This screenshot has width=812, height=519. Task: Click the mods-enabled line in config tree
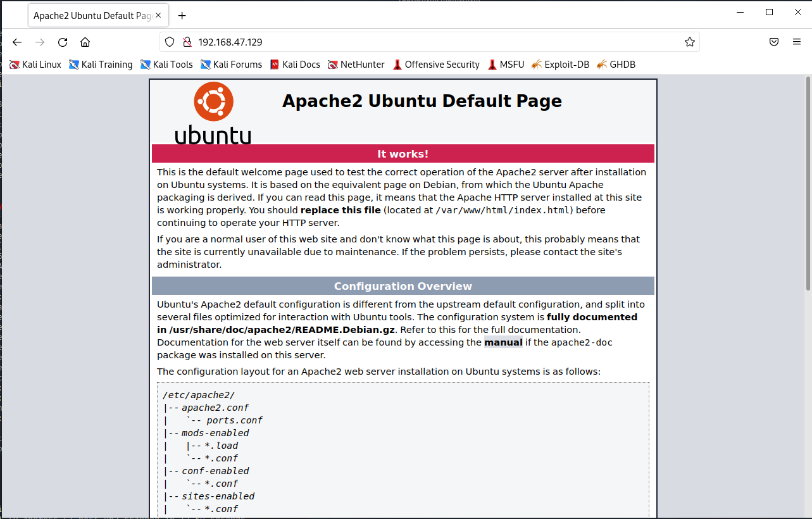215,433
